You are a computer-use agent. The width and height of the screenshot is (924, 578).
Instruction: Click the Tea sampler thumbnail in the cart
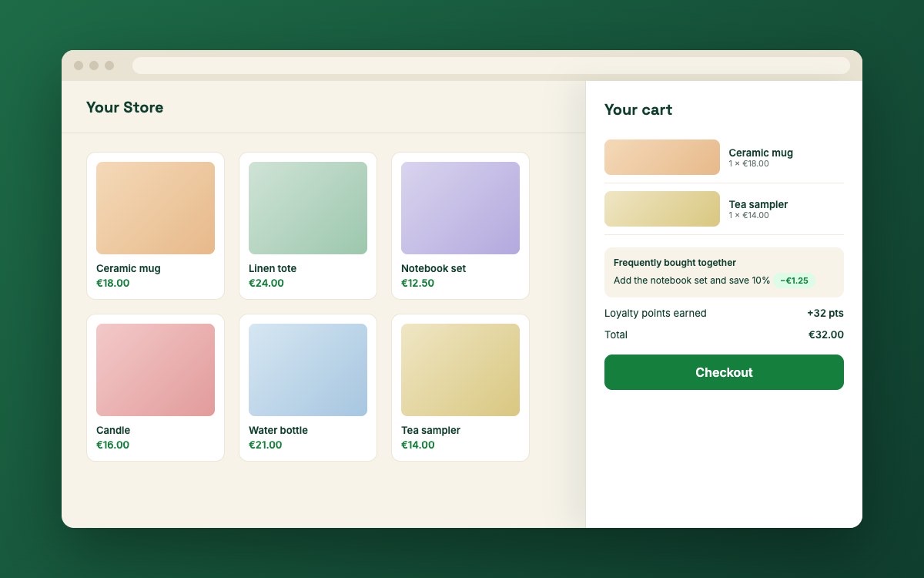662,209
